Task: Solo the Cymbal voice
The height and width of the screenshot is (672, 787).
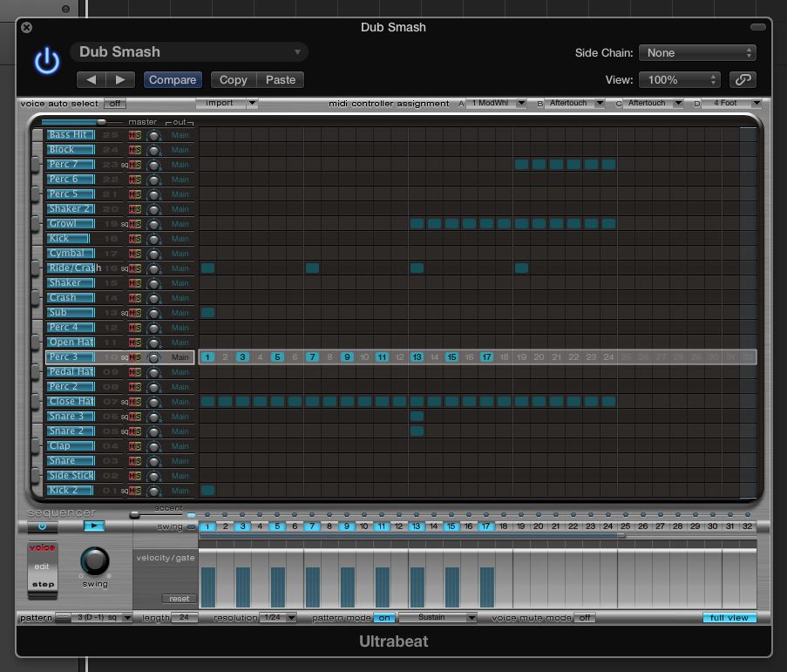Action: [138, 254]
